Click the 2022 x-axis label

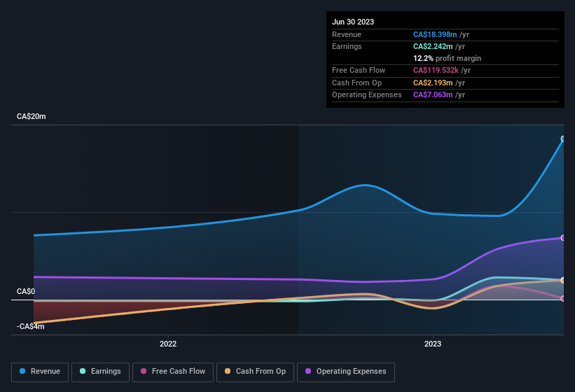pyautogui.click(x=168, y=344)
